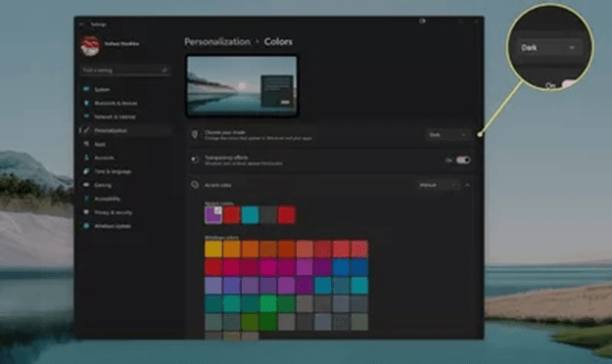The height and width of the screenshot is (364, 612).
Task: Open the Manual accent color dropdown
Action: pyautogui.click(x=438, y=185)
